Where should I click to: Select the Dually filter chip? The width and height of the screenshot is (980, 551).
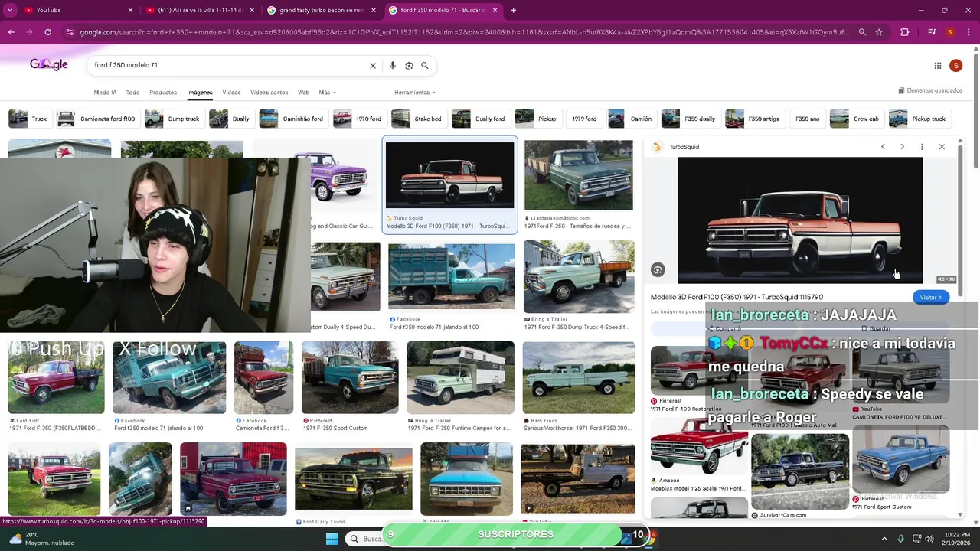(x=230, y=119)
